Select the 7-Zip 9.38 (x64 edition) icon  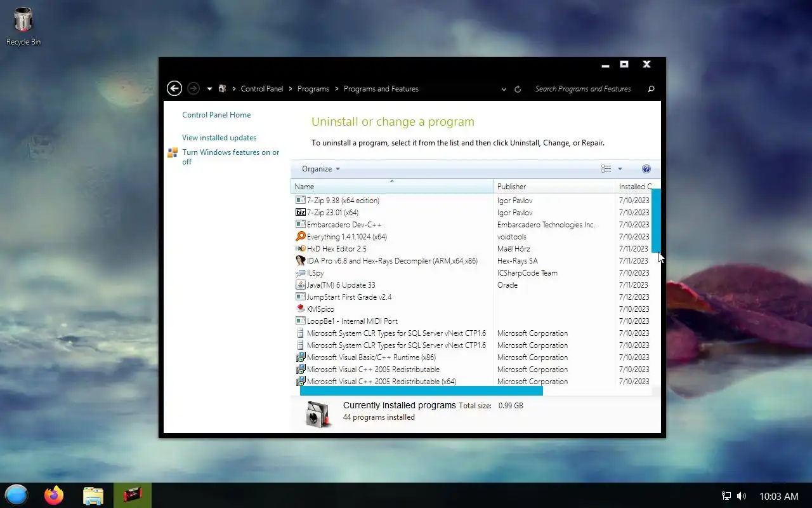(x=301, y=201)
